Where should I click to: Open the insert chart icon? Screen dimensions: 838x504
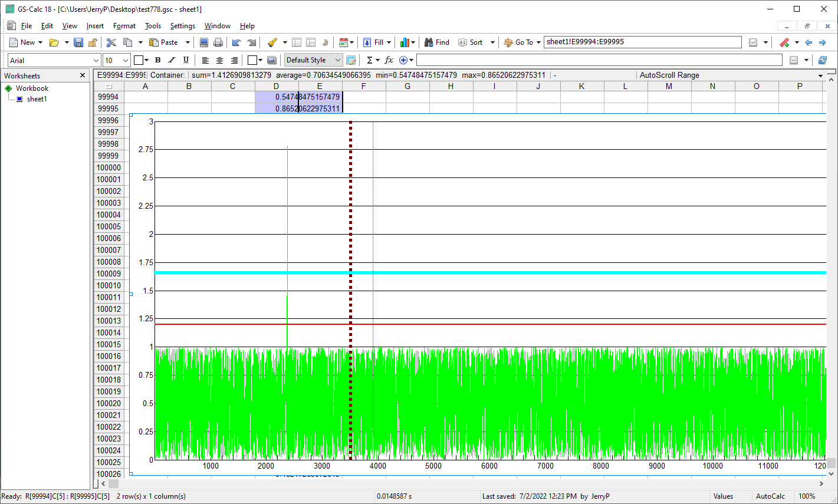click(405, 42)
